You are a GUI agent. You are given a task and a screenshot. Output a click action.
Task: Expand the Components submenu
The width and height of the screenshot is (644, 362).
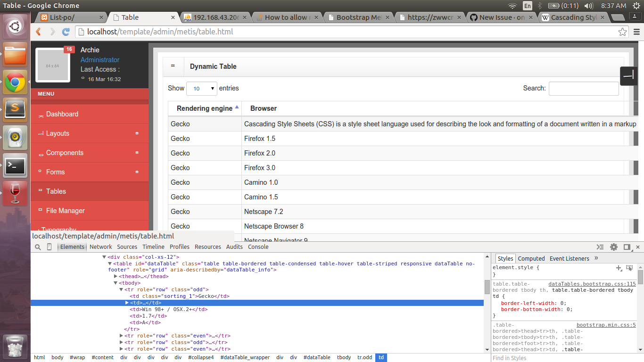(x=137, y=153)
